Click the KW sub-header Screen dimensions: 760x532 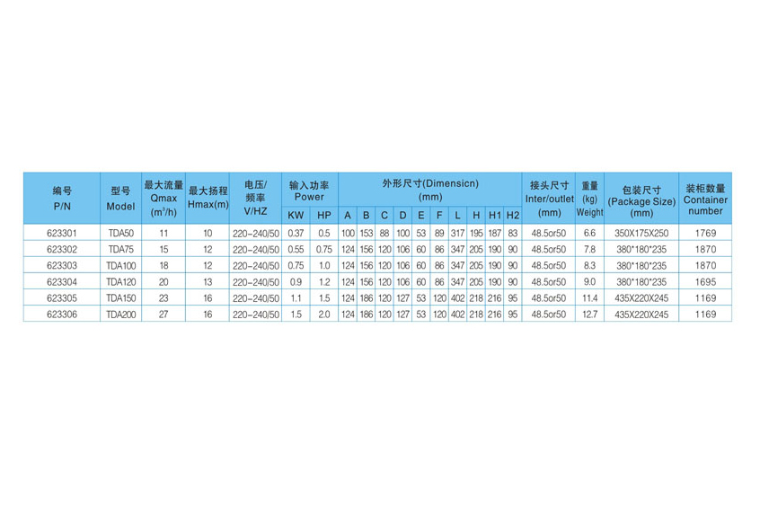[296, 216]
